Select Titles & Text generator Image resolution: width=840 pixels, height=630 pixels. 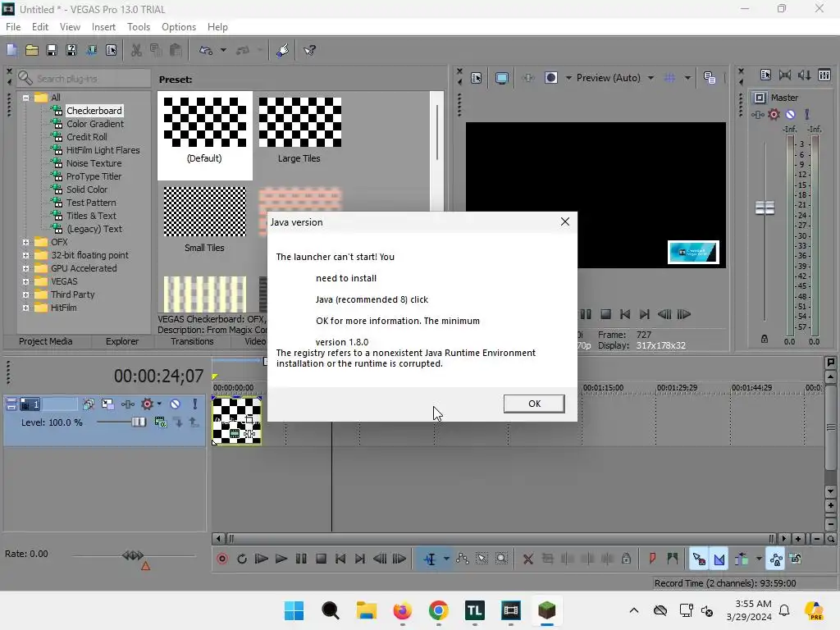pos(91,216)
